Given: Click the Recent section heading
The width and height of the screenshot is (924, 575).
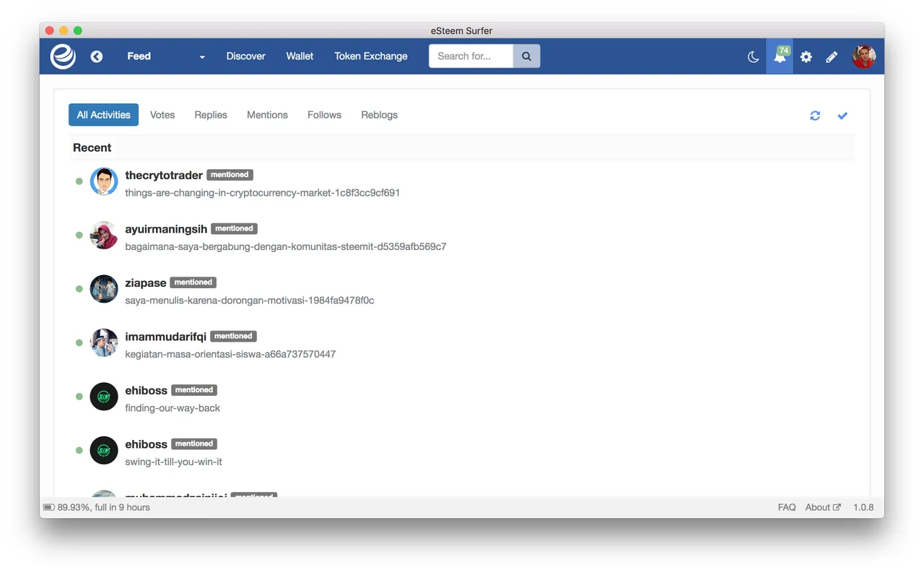Looking at the screenshot, I should tap(92, 147).
